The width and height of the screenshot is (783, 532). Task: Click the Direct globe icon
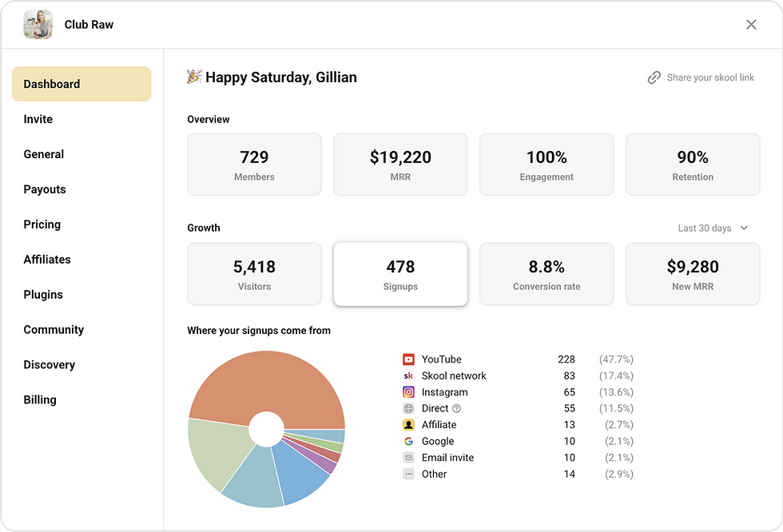pos(408,409)
